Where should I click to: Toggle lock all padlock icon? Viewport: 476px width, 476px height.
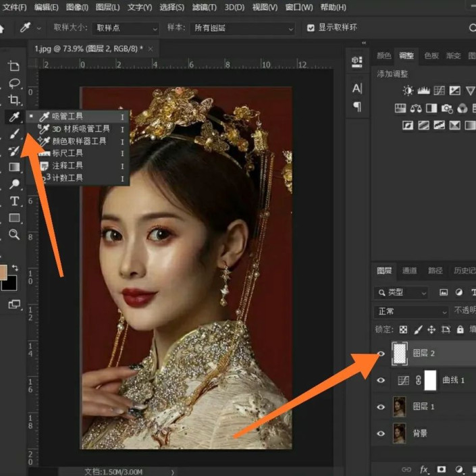pyautogui.click(x=460, y=329)
